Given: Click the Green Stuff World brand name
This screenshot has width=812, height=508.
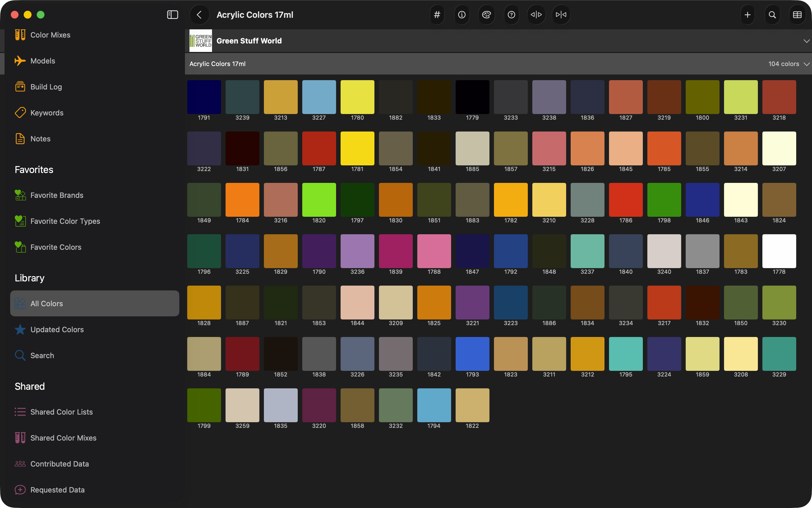Looking at the screenshot, I should click(249, 41).
